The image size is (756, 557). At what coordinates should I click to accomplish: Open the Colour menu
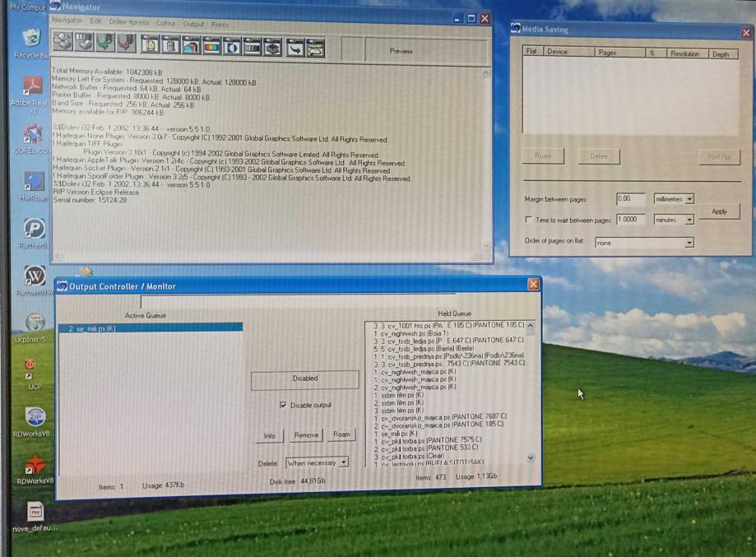165,23
